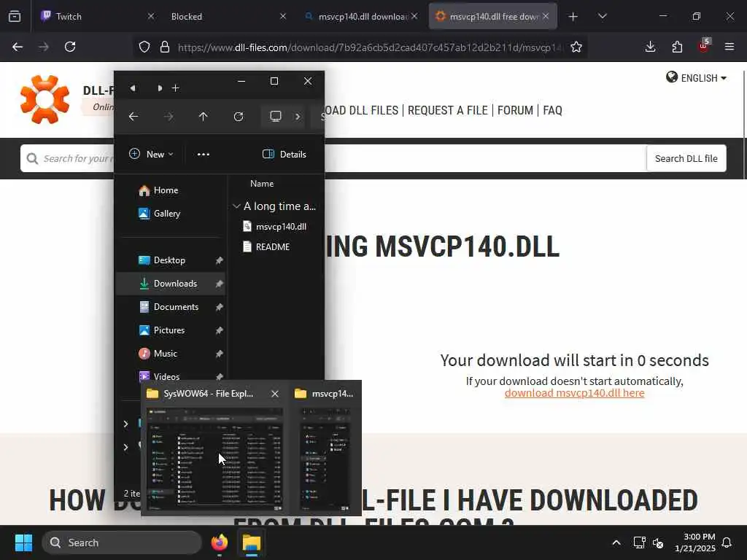Switch to msvcp140.dll download search tab
Image resolution: width=747 pixels, height=560 pixels.
(360, 16)
